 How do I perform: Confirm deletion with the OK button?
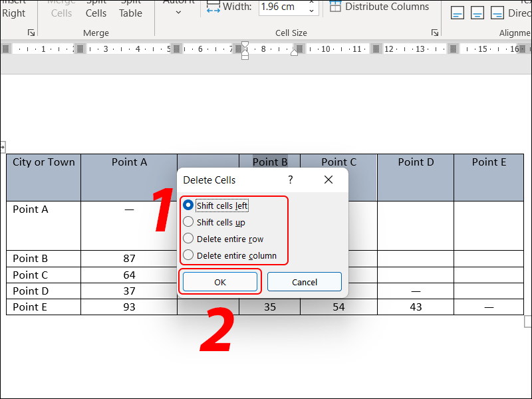click(x=220, y=282)
